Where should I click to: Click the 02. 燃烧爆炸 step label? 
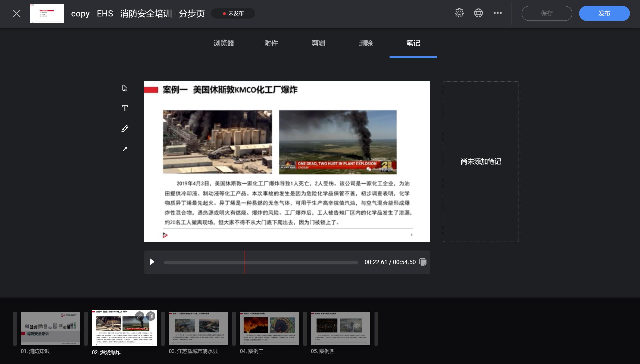click(106, 352)
